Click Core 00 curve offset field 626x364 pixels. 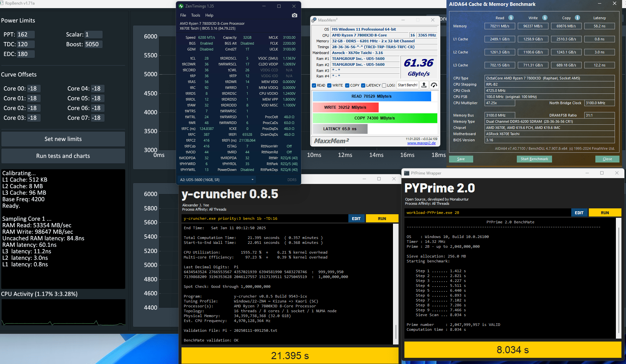pos(34,89)
